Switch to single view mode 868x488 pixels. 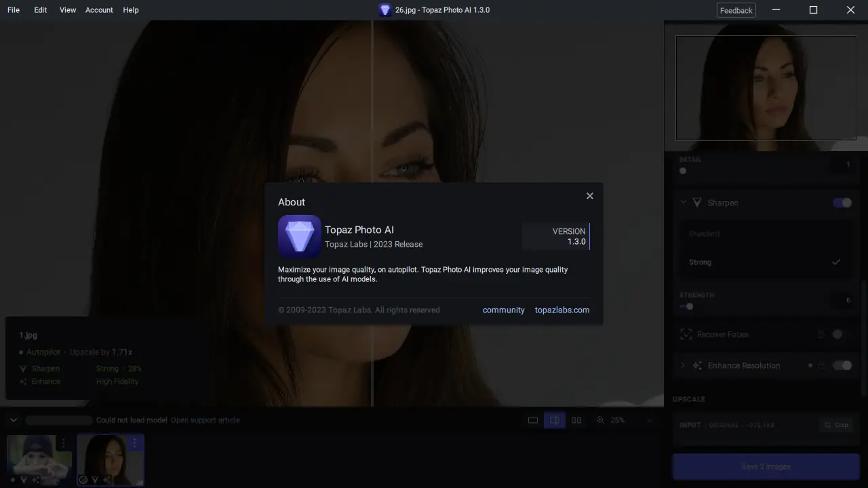pos(533,420)
